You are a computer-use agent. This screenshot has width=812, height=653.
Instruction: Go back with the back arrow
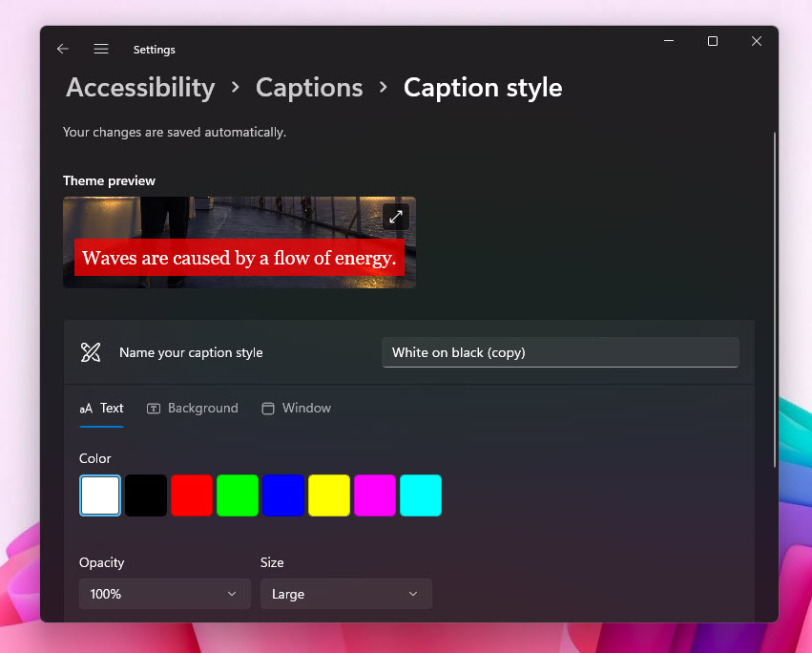coord(63,49)
